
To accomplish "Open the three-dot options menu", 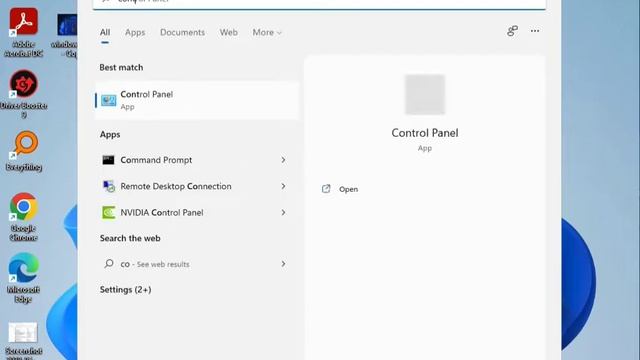I will tap(535, 31).
